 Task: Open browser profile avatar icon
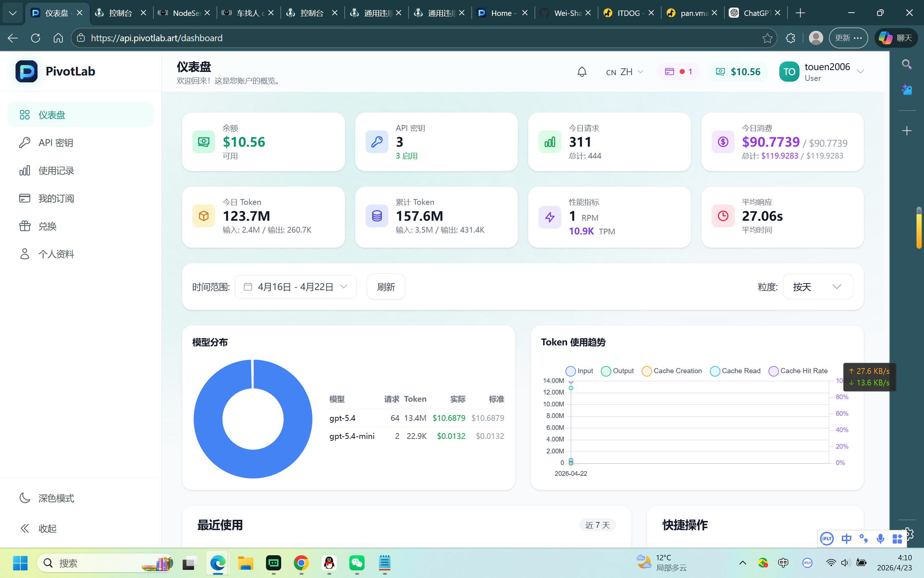(816, 38)
